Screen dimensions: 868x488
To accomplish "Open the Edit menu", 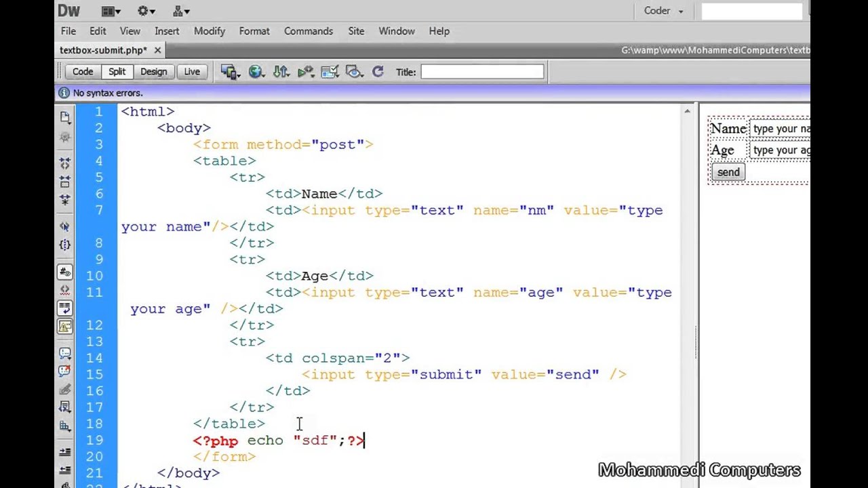I will click(x=98, y=31).
